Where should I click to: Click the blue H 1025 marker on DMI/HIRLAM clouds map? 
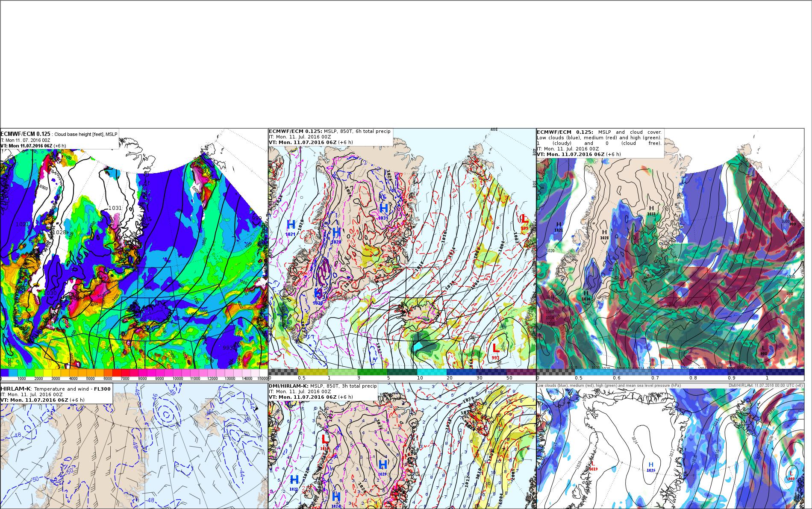651,467
